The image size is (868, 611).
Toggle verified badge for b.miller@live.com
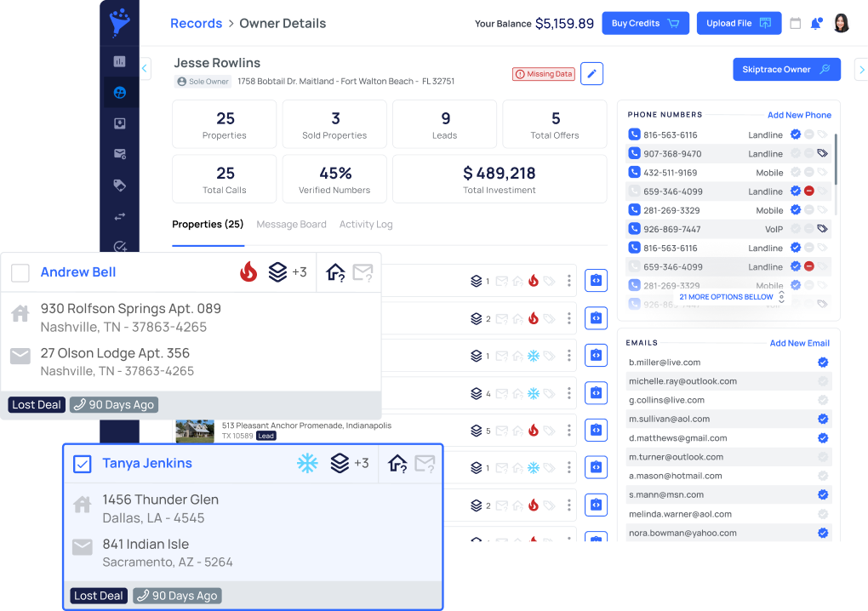coord(823,363)
